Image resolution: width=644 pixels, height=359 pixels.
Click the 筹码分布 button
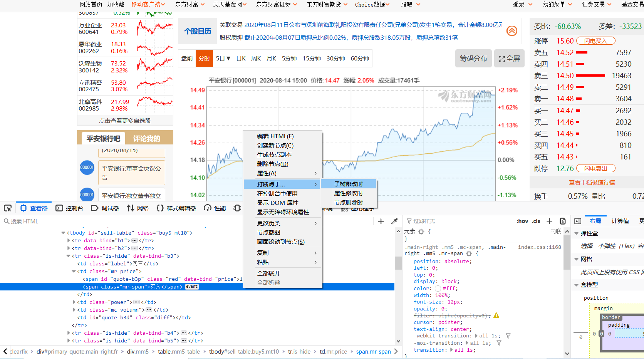pyautogui.click(x=473, y=59)
